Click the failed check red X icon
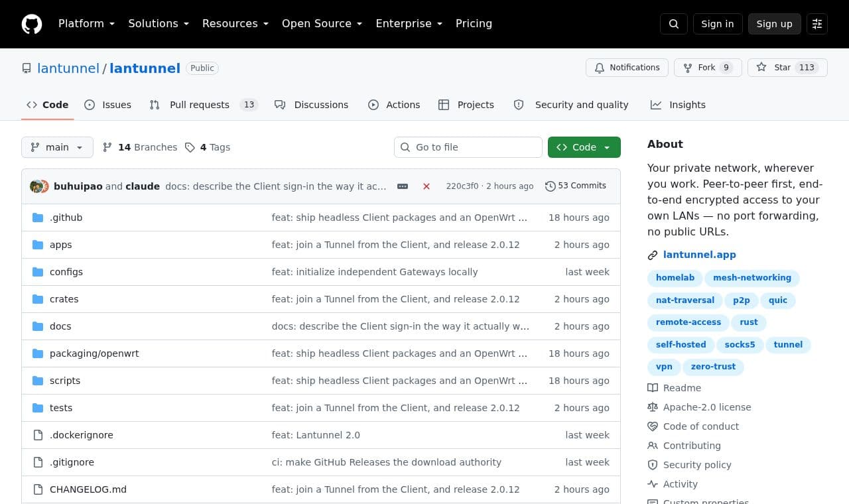 click(426, 186)
